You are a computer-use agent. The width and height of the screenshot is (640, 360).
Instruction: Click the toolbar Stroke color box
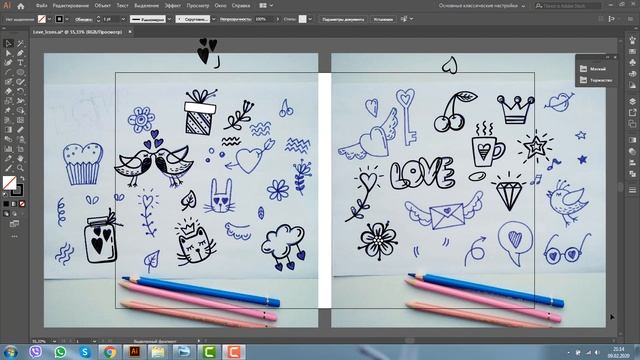17,190
